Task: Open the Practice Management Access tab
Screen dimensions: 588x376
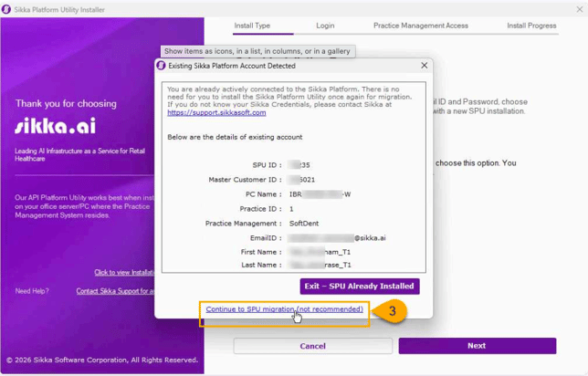Action: pos(421,26)
